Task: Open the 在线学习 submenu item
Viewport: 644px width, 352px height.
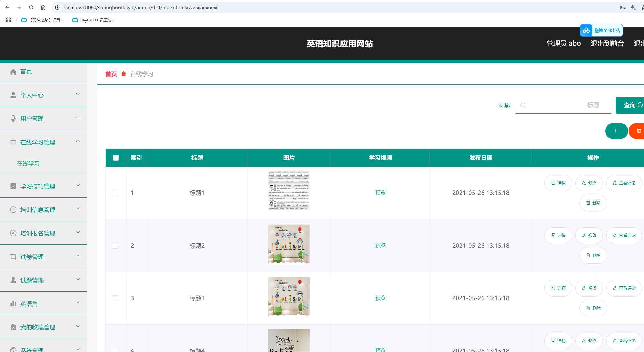Action: pos(28,163)
